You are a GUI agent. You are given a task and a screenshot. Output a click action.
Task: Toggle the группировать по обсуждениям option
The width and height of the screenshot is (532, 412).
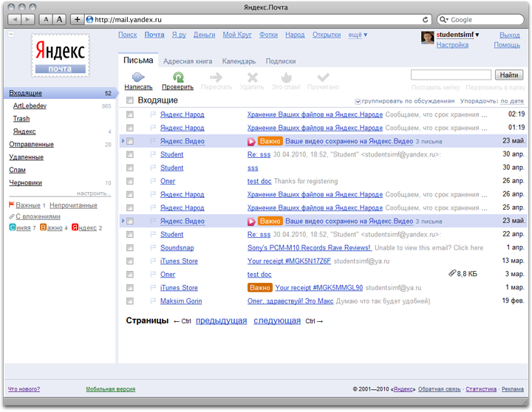tap(358, 101)
